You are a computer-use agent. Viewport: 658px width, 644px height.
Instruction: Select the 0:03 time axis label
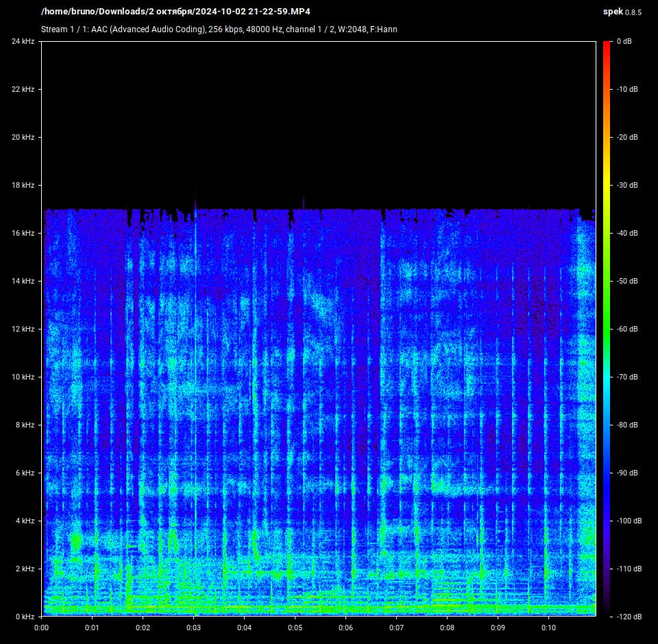[x=193, y=627]
